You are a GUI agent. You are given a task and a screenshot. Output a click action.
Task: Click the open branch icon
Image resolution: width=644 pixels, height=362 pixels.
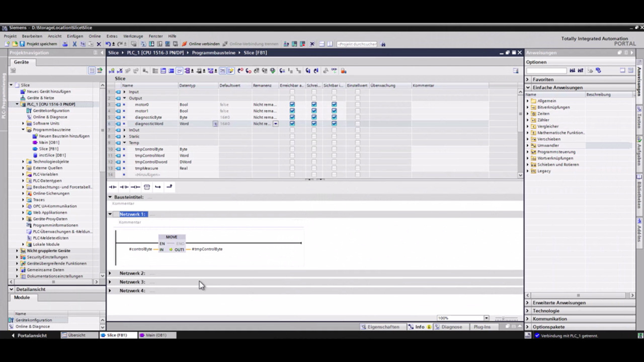pos(158,187)
